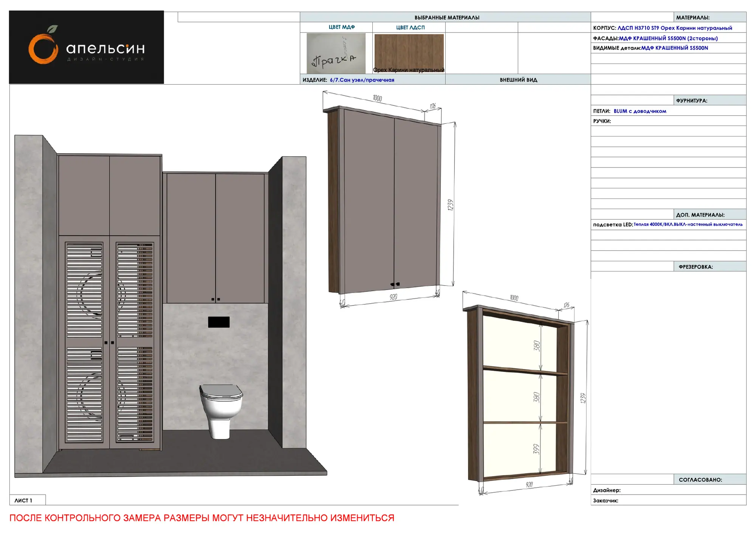Click the ФУРНИТУРА section header

[710, 100]
